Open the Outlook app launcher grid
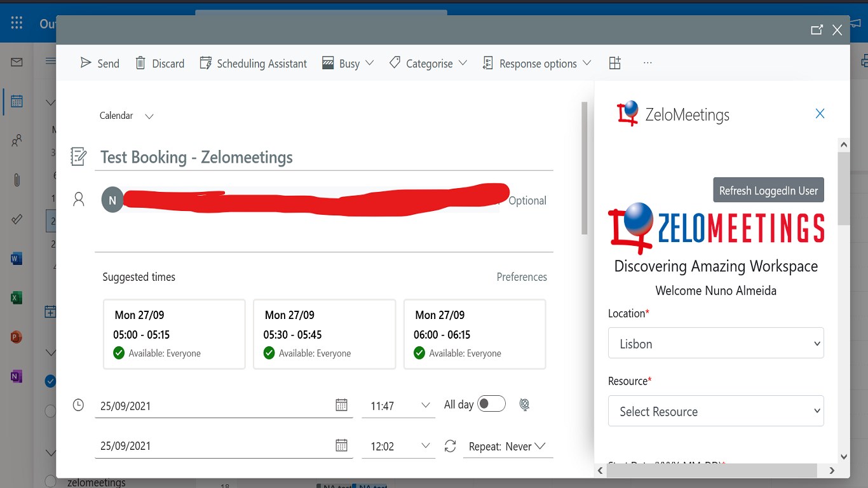 [x=17, y=24]
